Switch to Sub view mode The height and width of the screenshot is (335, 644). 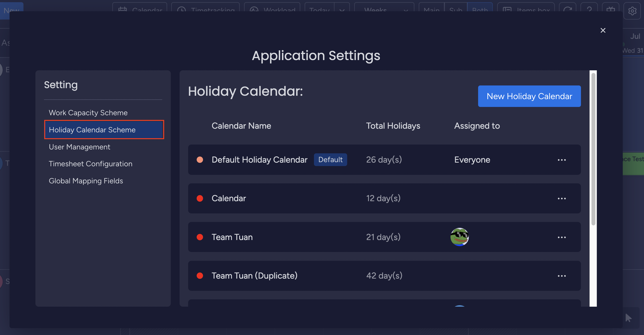455,10
